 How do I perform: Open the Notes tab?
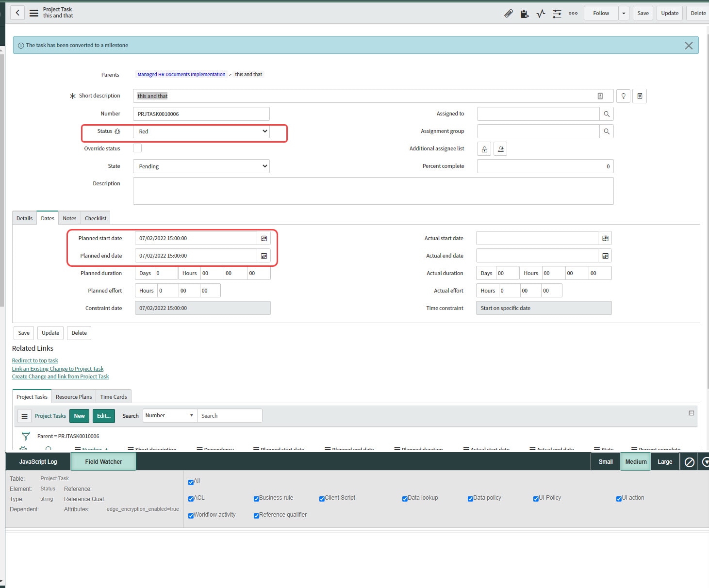click(x=69, y=218)
